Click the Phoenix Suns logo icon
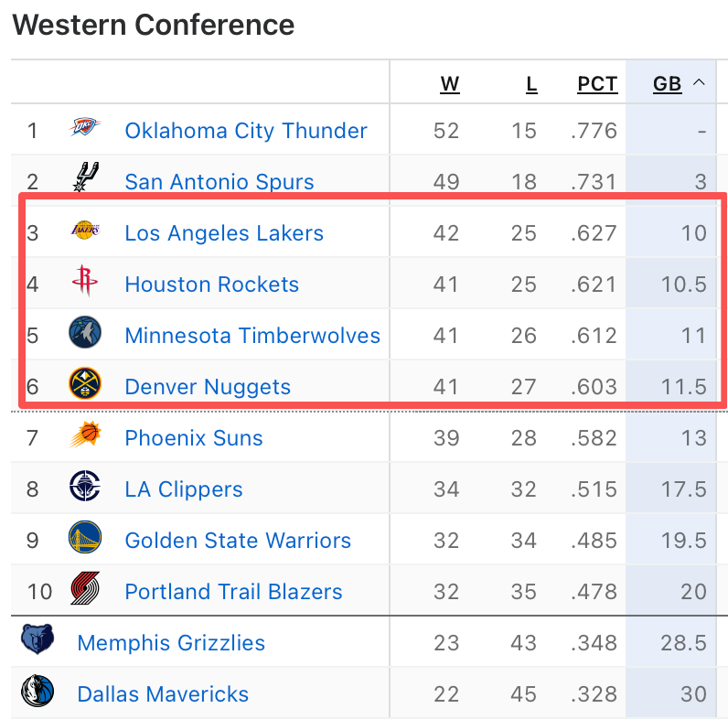 [84, 436]
